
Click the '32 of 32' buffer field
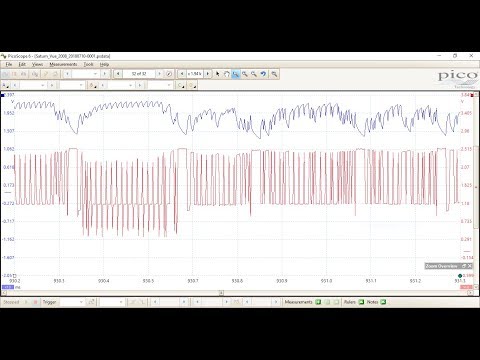[x=139, y=74]
